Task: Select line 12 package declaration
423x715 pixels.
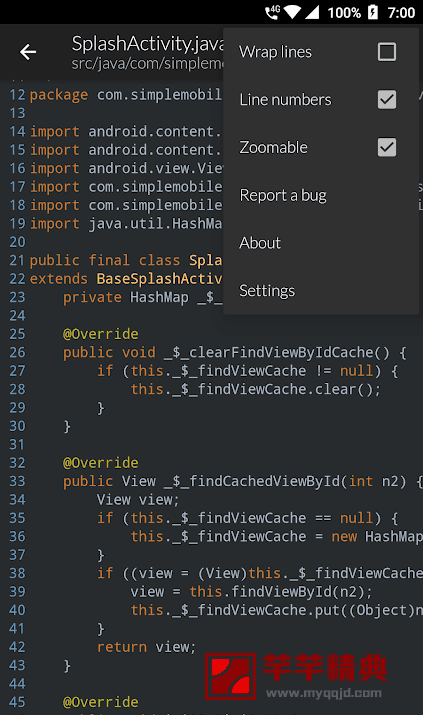Action: click(x=126, y=95)
